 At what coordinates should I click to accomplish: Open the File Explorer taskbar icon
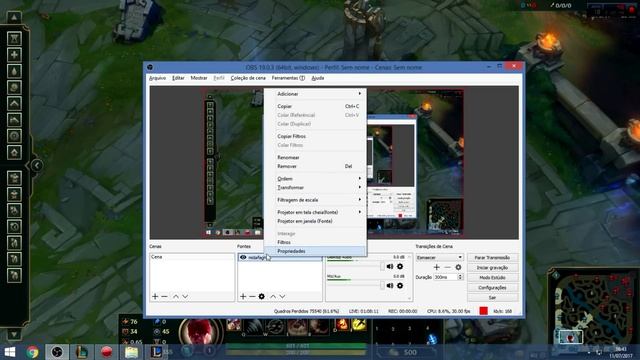point(131,352)
